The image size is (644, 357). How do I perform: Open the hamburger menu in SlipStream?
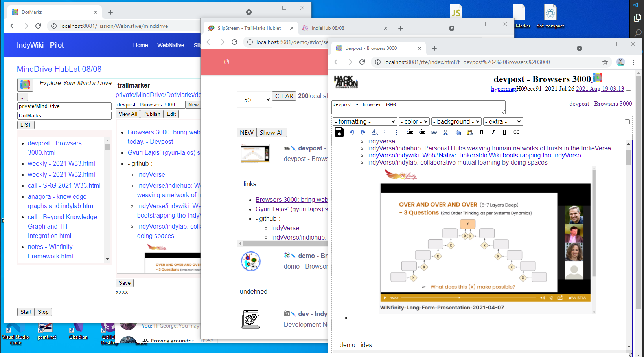pos(212,62)
